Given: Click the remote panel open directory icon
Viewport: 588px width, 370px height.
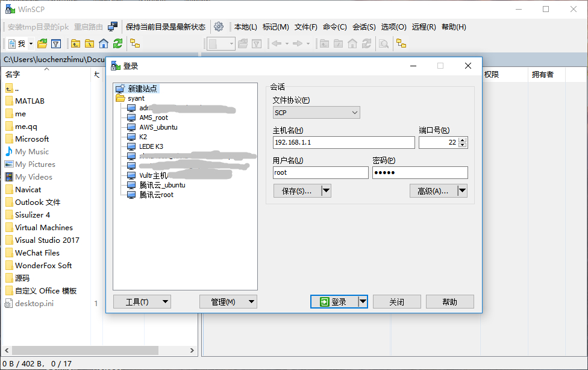Looking at the screenshot, I should (x=243, y=44).
